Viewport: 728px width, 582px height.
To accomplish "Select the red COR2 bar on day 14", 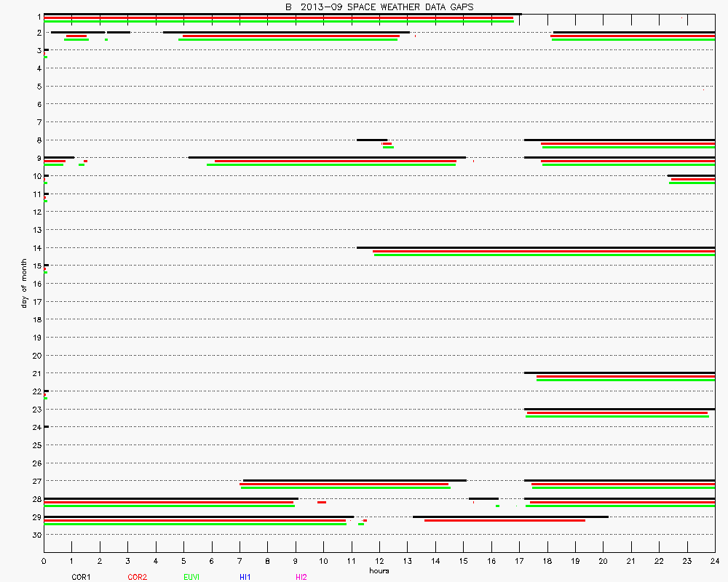I will 543,251.
